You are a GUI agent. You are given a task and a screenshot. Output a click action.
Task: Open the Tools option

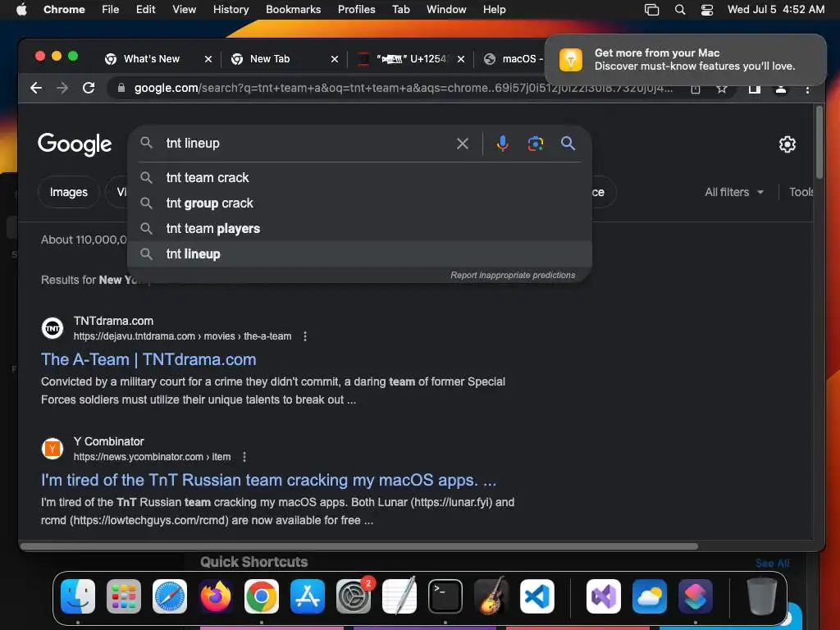(x=801, y=192)
